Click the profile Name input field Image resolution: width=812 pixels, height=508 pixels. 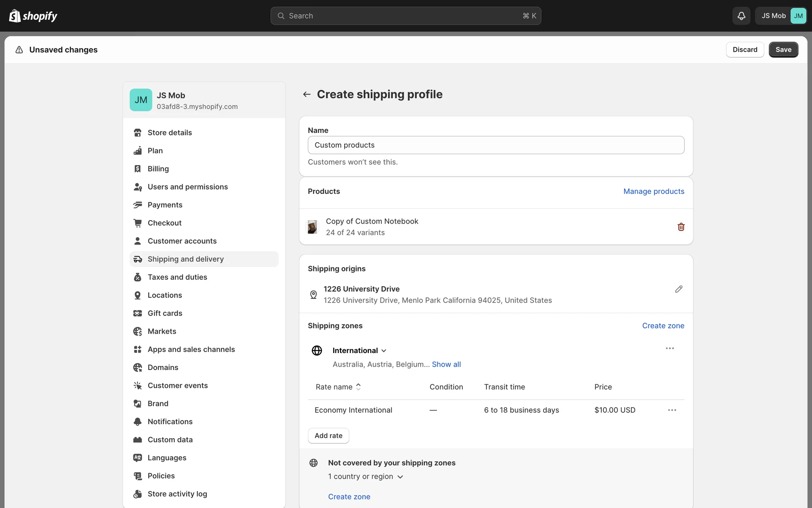coord(496,145)
